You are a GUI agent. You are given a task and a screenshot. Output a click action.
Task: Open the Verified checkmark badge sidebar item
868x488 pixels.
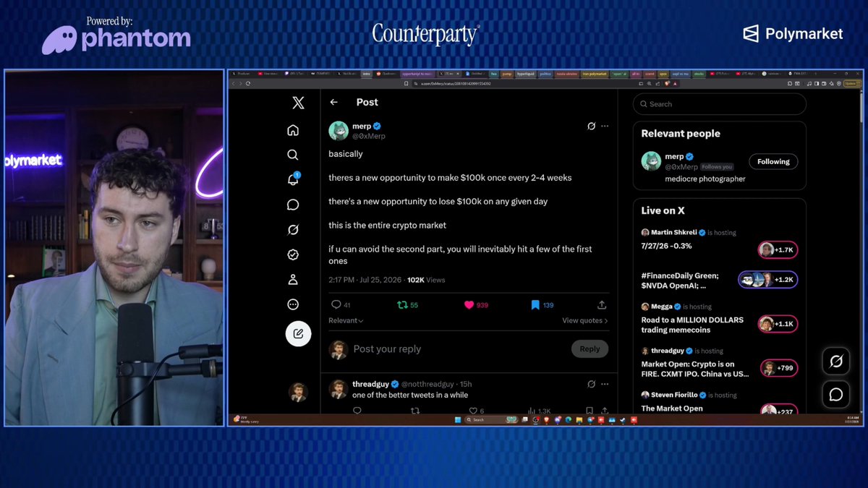(x=293, y=254)
